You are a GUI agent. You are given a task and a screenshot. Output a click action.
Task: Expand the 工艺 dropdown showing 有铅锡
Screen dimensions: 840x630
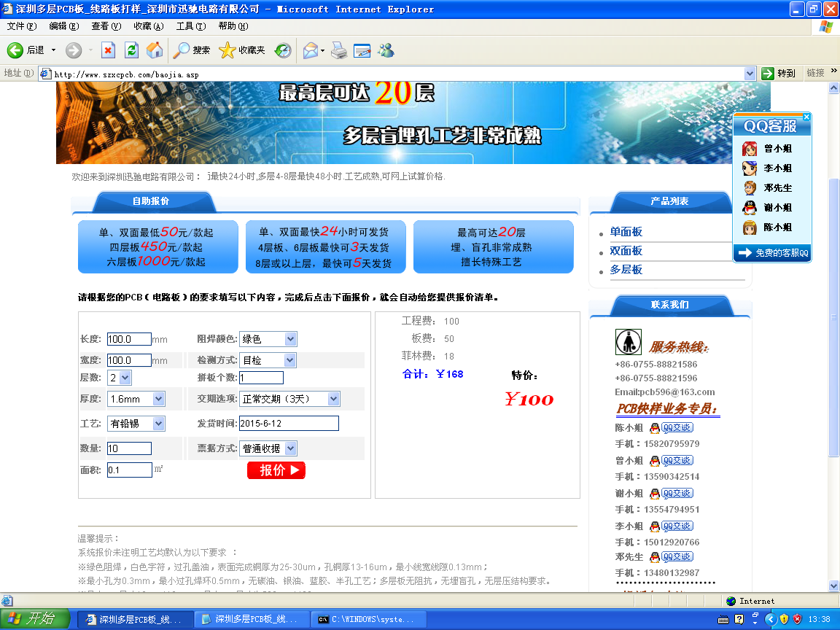(136, 424)
